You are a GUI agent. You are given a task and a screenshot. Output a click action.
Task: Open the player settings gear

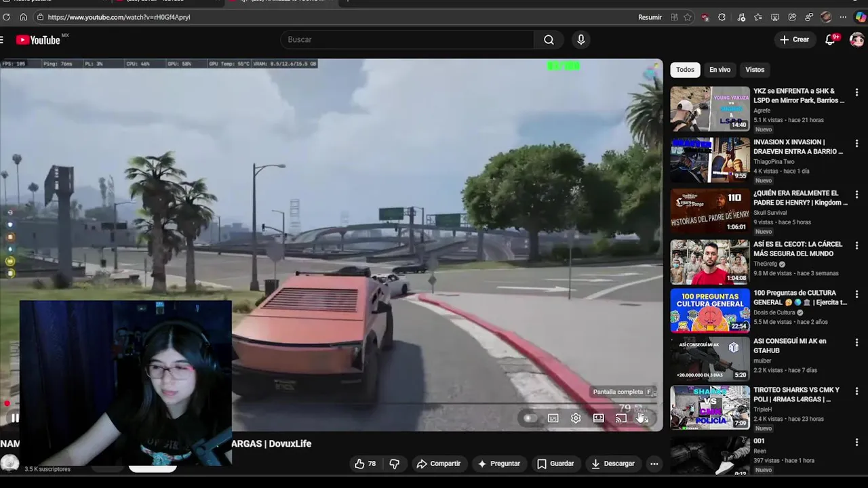tap(576, 418)
